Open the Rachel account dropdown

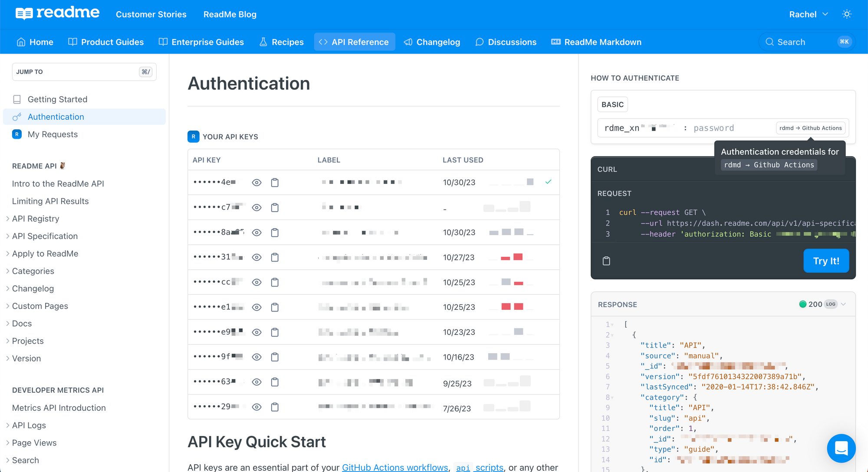[809, 14]
